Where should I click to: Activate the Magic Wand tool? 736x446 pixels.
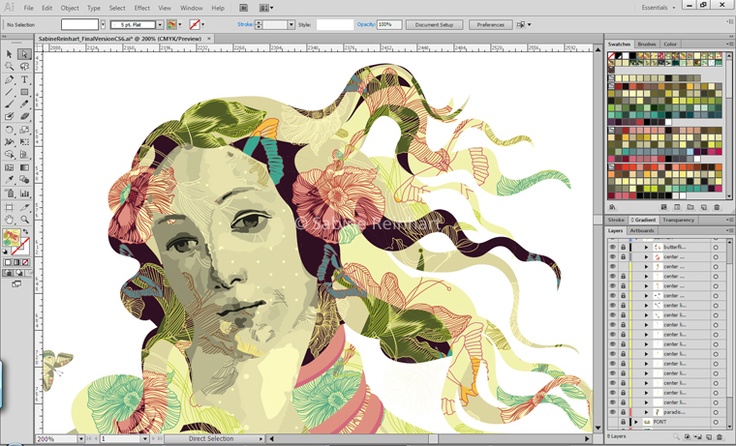[x=9, y=66]
